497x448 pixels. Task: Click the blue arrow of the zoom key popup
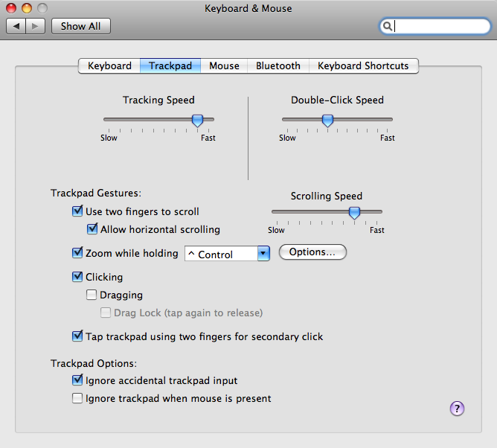pos(263,254)
